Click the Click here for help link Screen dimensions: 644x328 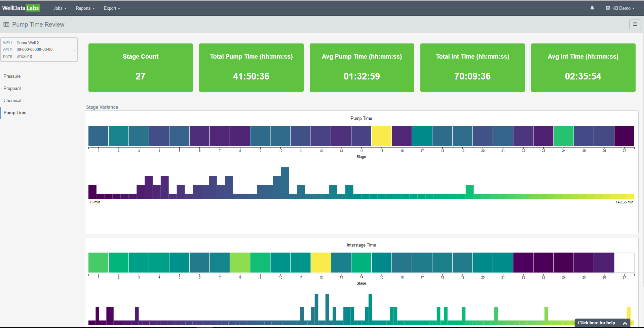596,323
